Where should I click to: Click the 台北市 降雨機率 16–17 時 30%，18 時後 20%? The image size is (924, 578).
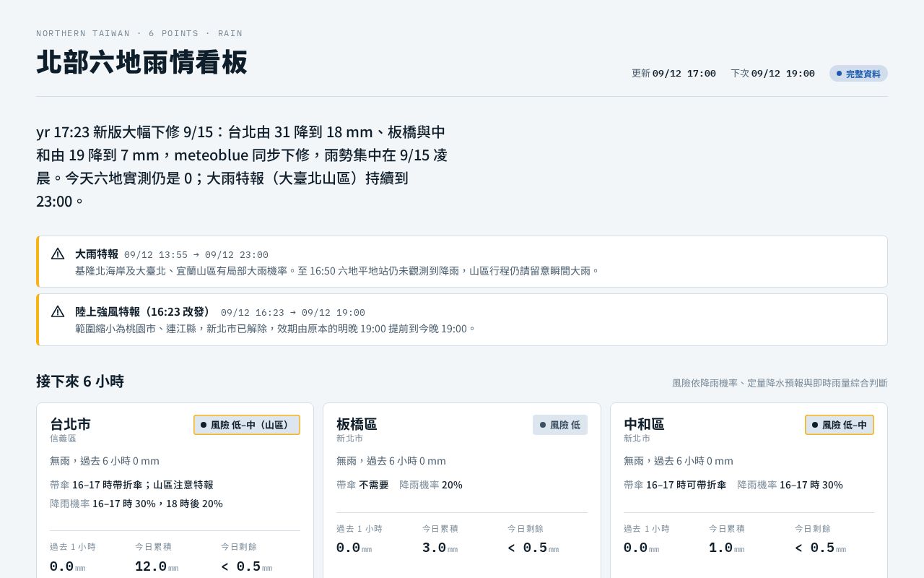pyautogui.click(x=157, y=504)
